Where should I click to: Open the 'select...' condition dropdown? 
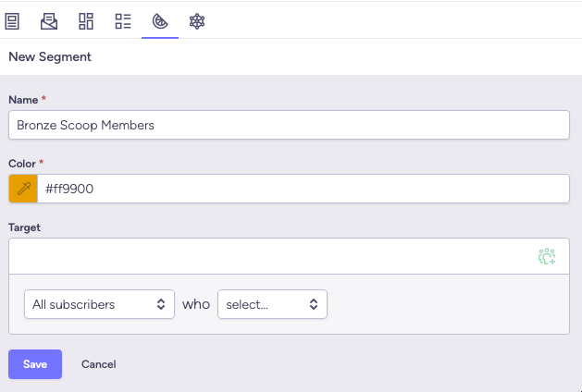pos(272,304)
